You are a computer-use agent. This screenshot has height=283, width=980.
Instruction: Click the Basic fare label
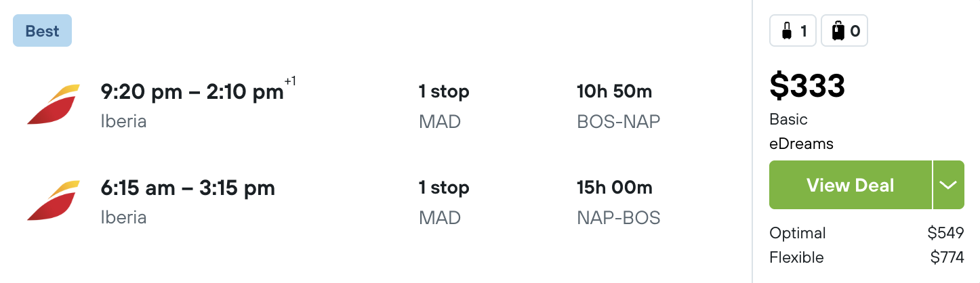(788, 119)
